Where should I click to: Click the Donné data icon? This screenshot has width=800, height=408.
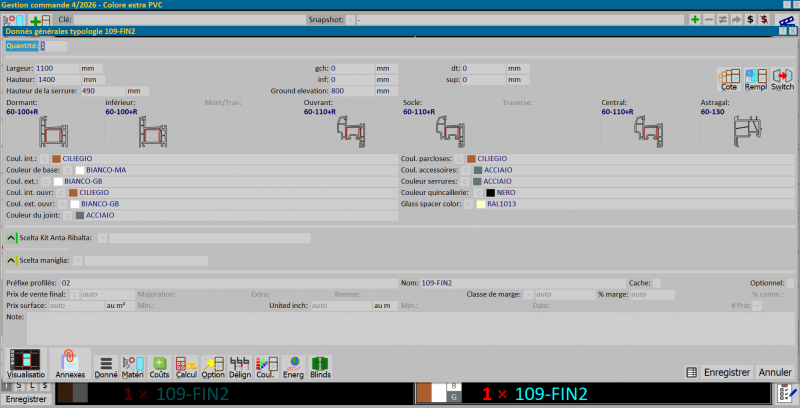coord(106,367)
